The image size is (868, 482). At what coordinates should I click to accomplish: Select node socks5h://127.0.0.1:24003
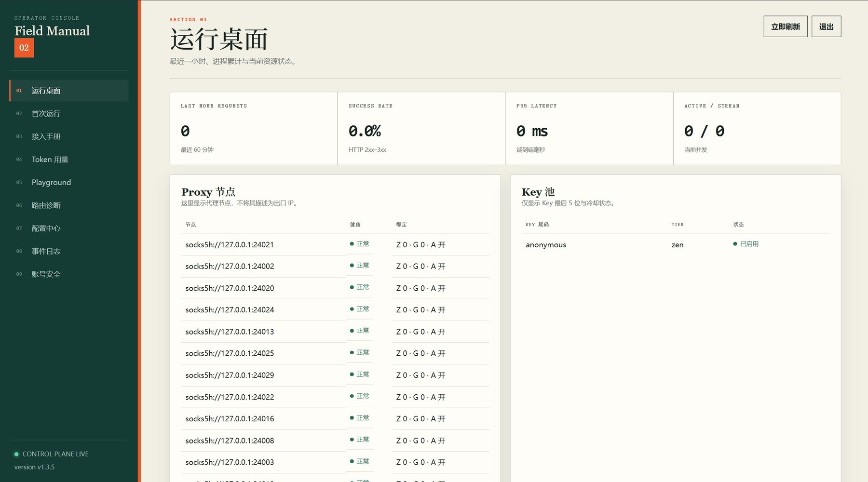[230, 462]
